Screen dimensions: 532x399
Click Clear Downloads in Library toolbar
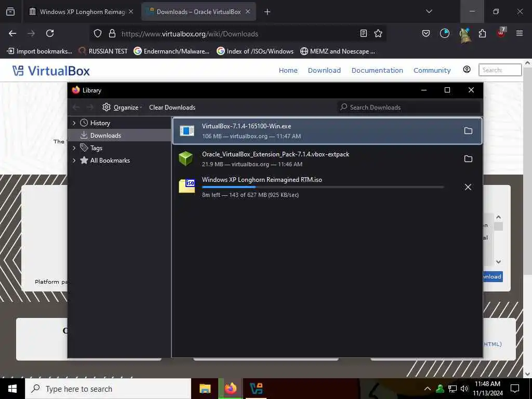[x=172, y=107]
